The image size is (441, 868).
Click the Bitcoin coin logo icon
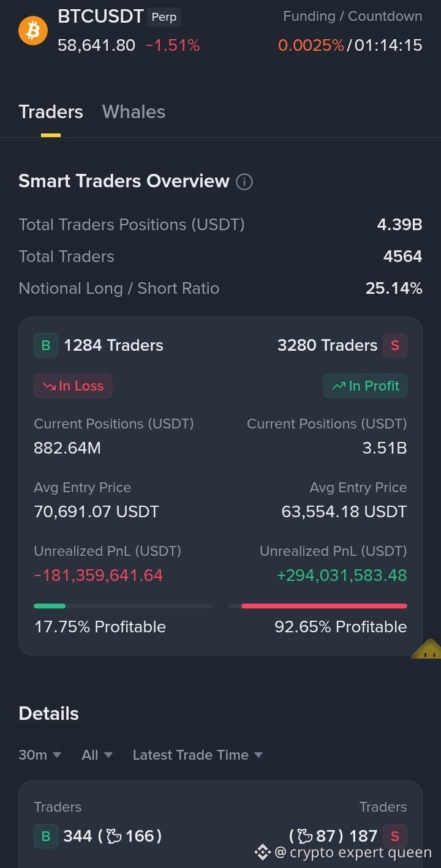click(x=33, y=31)
